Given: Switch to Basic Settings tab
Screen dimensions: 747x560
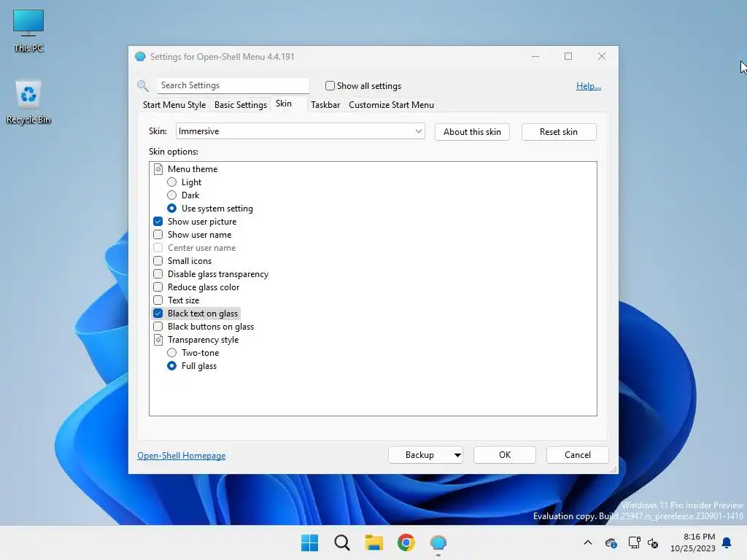Looking at the screenshot, I should click(241, 105).
